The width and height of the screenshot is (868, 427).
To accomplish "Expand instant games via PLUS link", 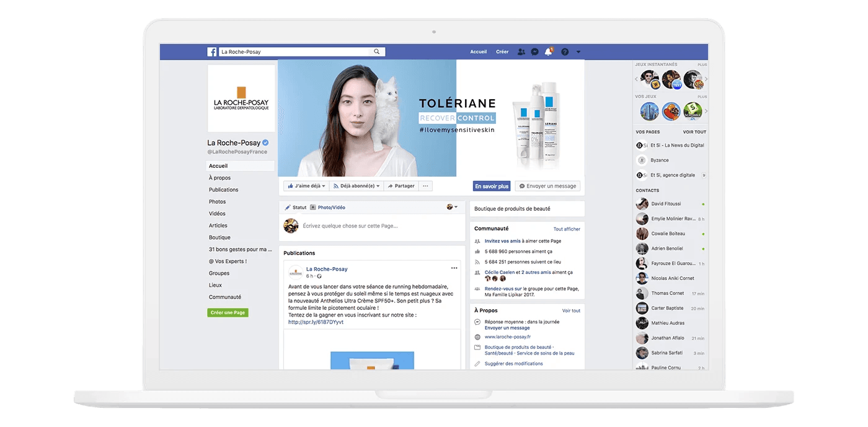I will coord(702,64).
